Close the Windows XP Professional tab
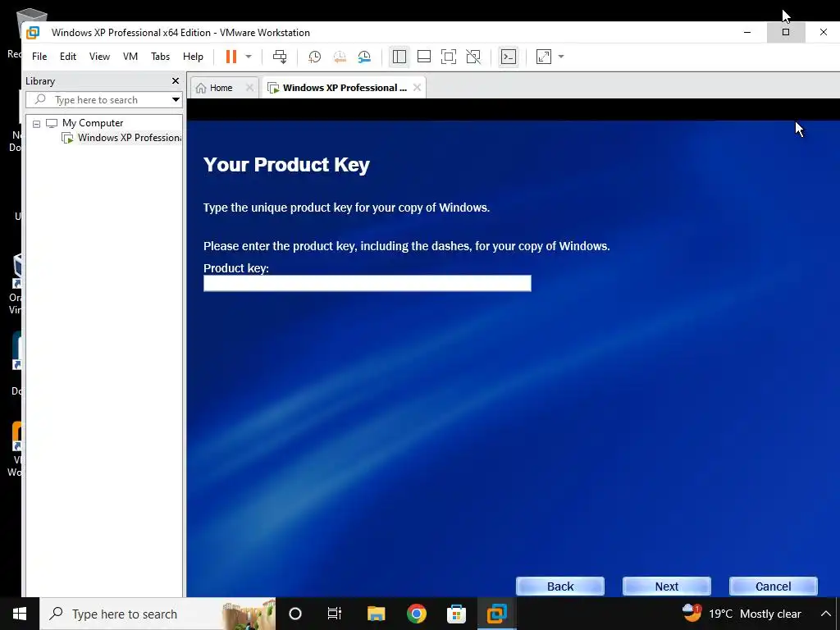 [x=418, y=87]
